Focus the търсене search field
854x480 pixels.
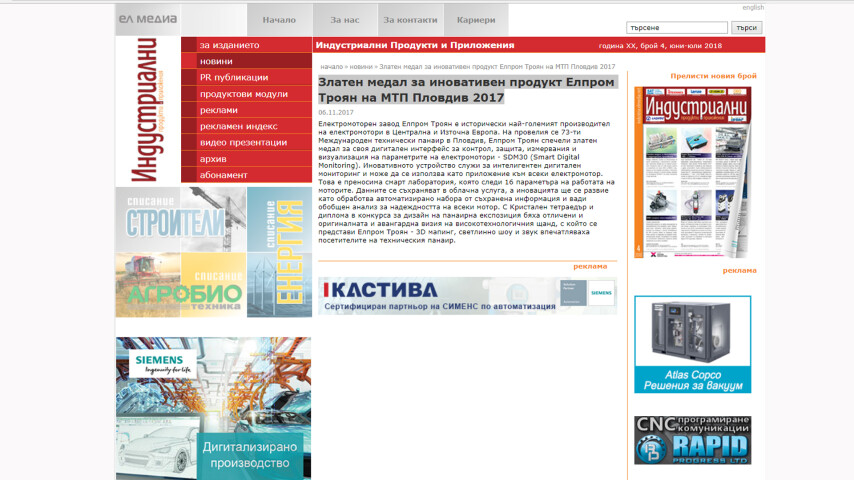click(x=676, y=28)
